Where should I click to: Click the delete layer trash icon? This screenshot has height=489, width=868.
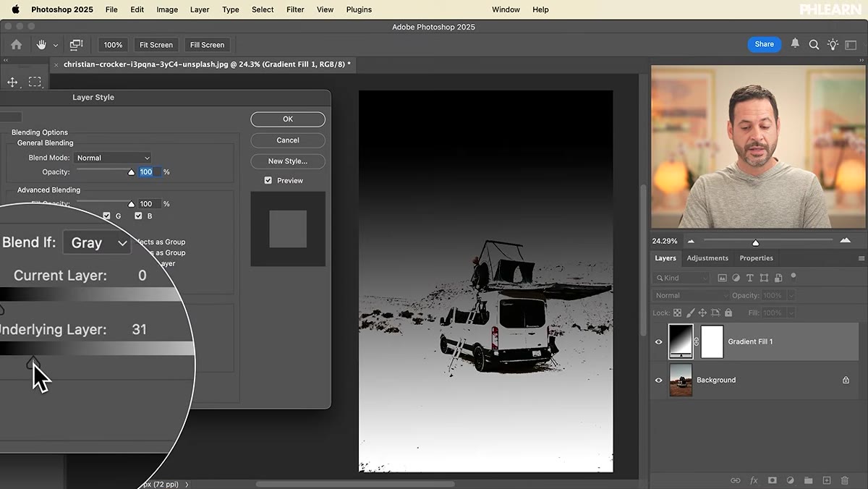click(845, 480)
